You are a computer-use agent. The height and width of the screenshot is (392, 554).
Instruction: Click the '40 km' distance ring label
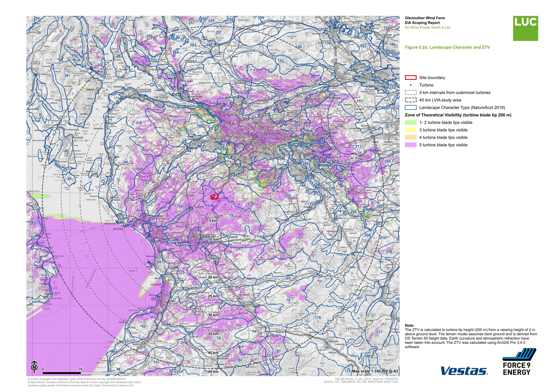[213, 353]
